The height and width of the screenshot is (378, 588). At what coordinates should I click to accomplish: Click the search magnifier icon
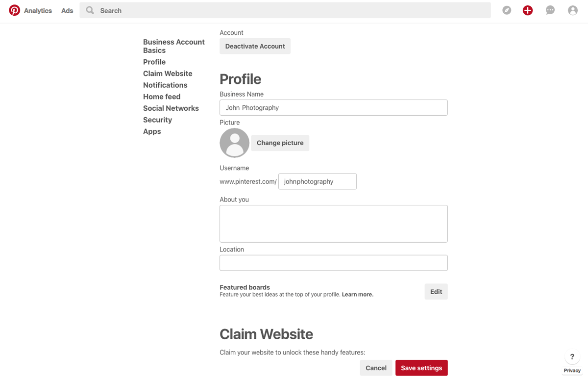click(x=89, y=10)
